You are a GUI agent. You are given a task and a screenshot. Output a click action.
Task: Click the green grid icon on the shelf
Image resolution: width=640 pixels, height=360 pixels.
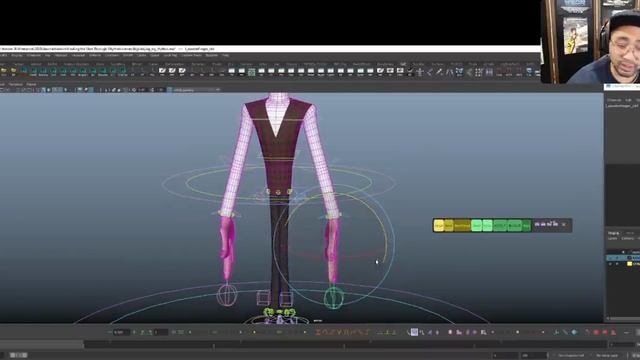click(x=251, y=72)
